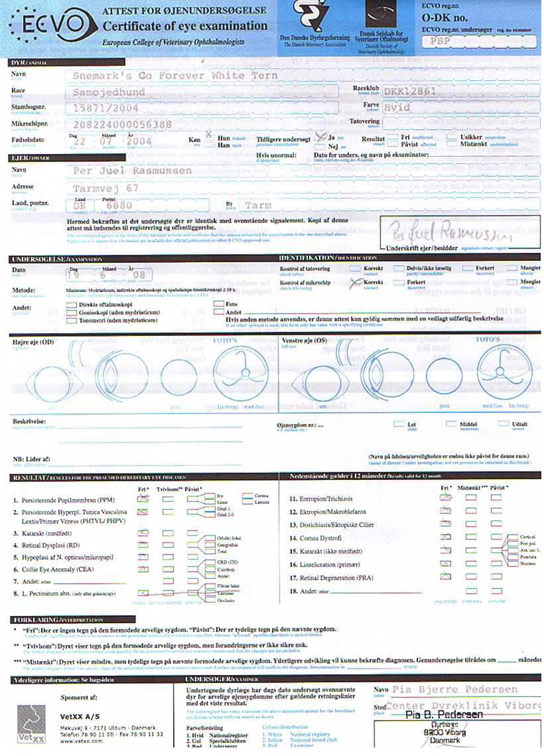Click the Dansk Selskab for Veterinær Oftalmologi logo
Screen dimensions: 544x756
(381, 15)
